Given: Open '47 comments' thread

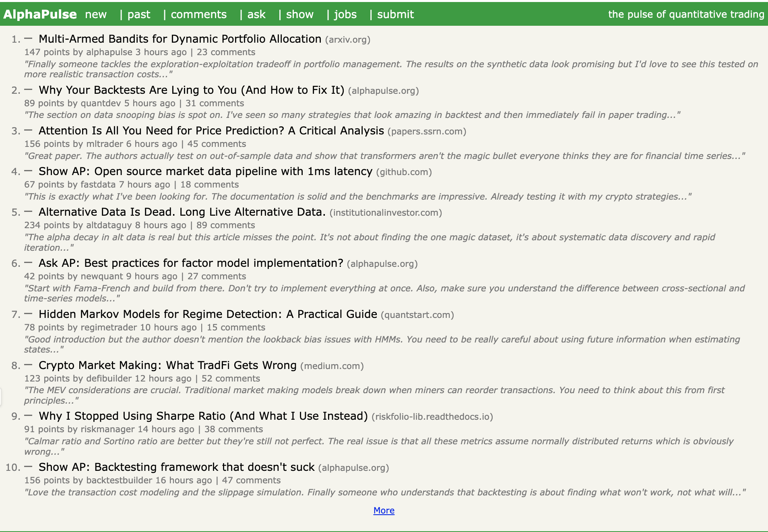Looking at the screenshot, I should coord(251,480).
